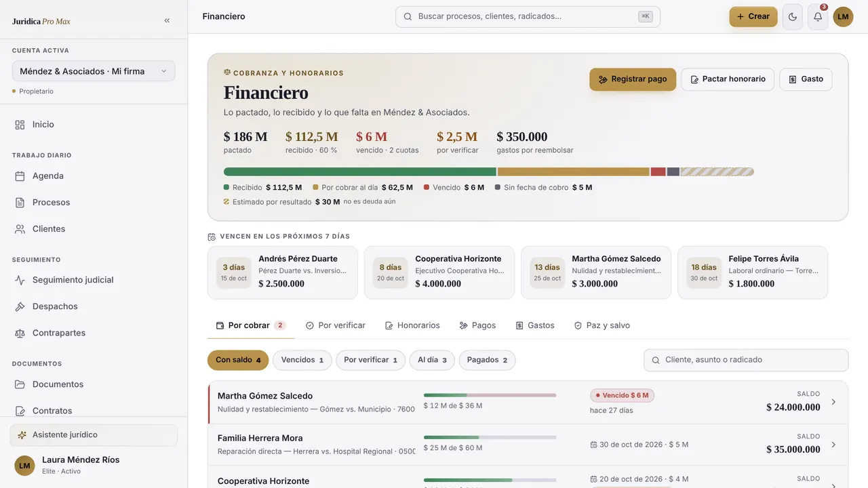Focus the Cliente, asunto o radicado field
Viewport: 868px width, 488px height.
click(x=746, y=360)
